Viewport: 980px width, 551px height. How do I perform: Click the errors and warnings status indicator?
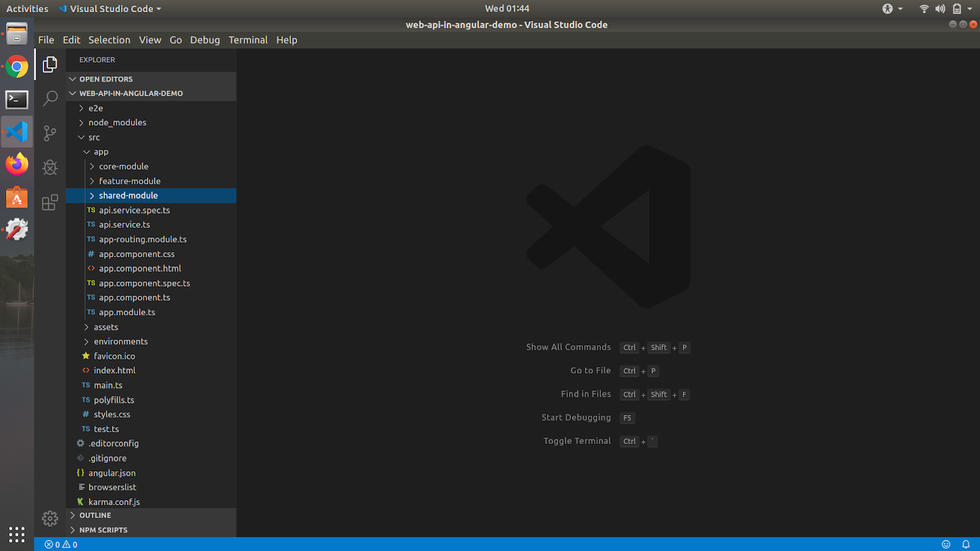(61, 544)
